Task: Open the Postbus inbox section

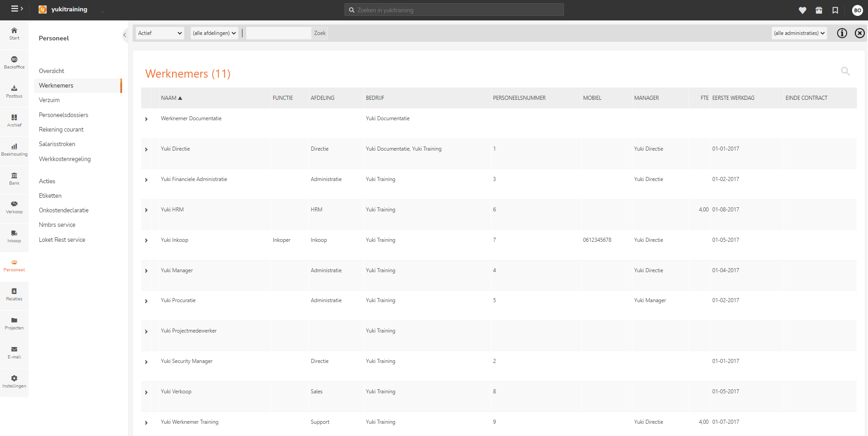Action: tap(14, 92)
